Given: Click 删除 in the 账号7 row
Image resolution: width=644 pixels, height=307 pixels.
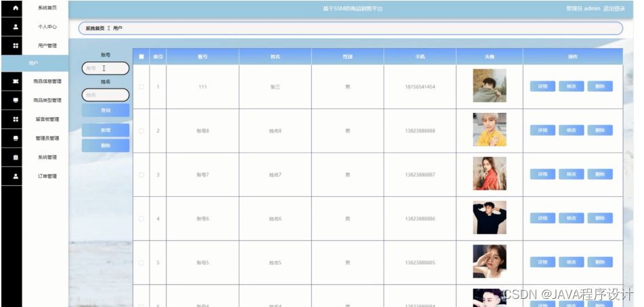Looking at the screenshot, I should (600, 174).
